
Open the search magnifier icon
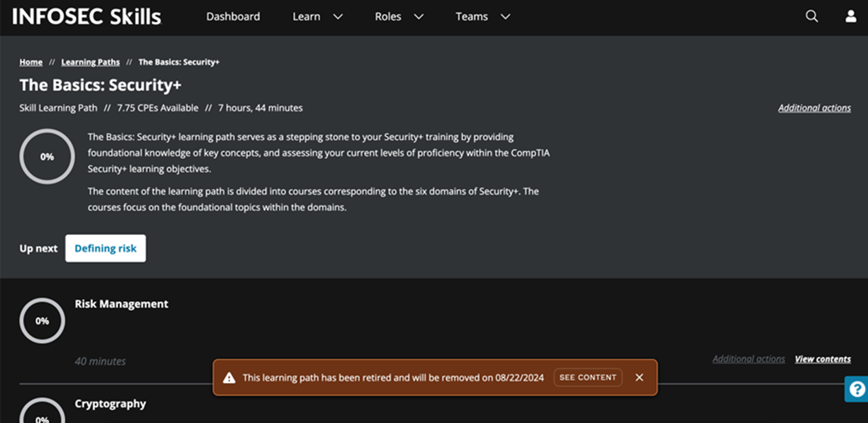pyautogui.click(x=812, y=17)
